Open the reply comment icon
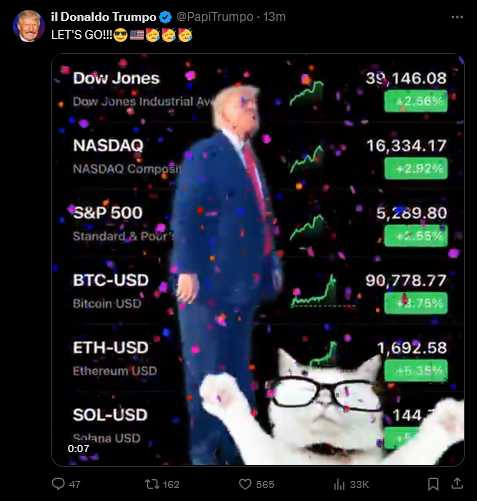 pos(58,484)
